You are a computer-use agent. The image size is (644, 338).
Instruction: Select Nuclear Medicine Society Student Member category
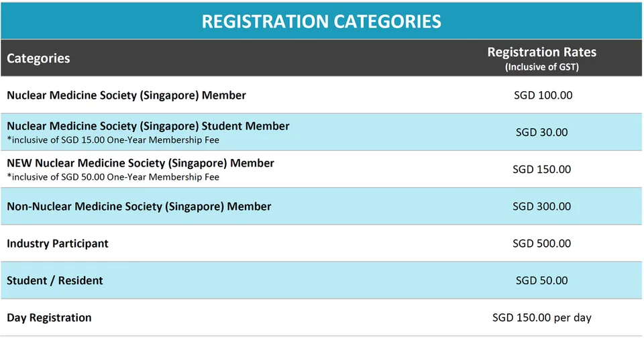click(148, 125)
